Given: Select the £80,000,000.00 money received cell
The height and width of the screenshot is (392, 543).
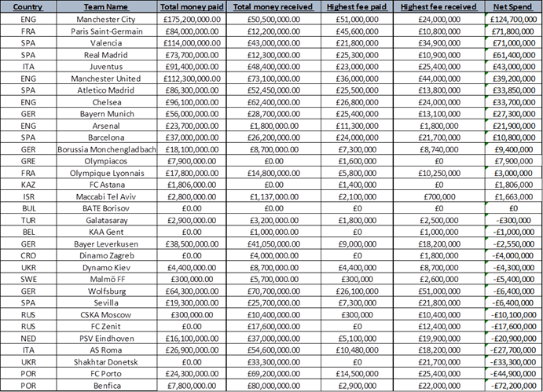Looking at the screenshot, I should [273, 386].
